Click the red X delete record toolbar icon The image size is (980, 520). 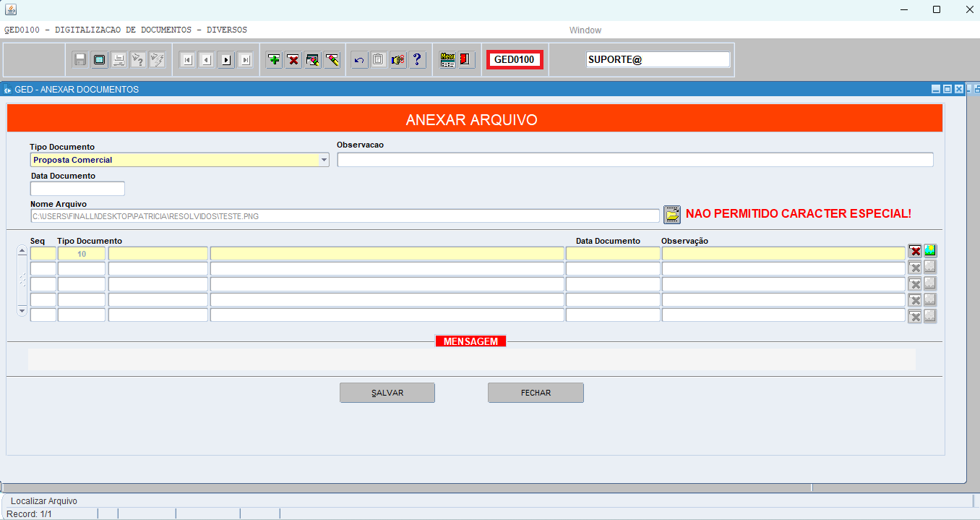[x=293, y=59]
